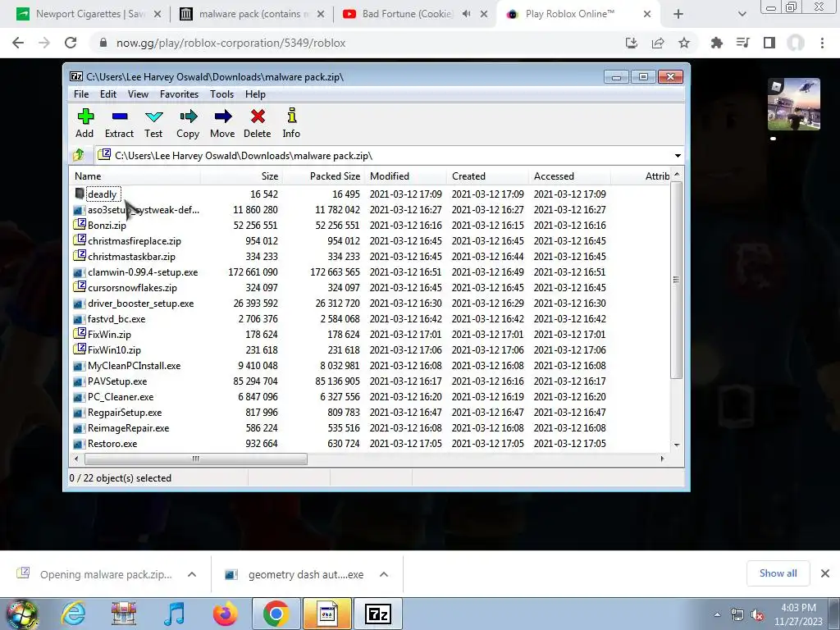The width and height of the screenshot is (840, 630).
Task: Open the View menu
Action: [x=138, y=94]
